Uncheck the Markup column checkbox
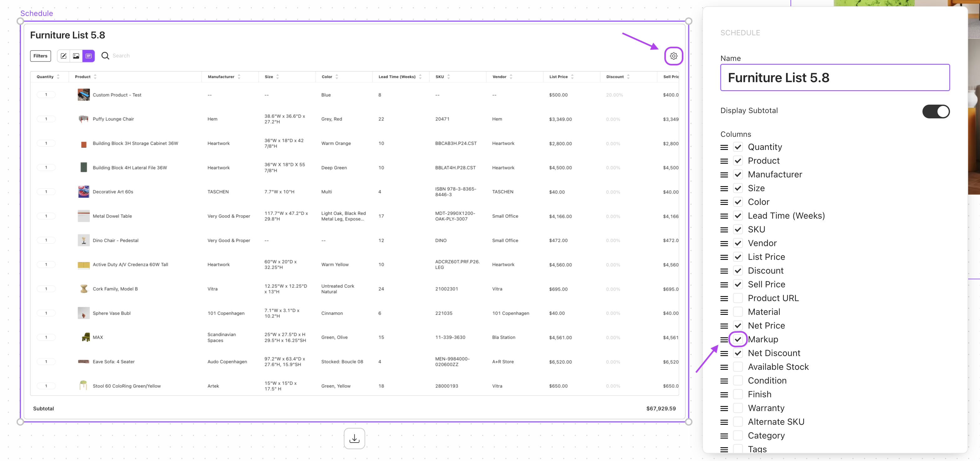Viewport: 980px width, 461px height. pyautogui.click(x=738, y=340)
